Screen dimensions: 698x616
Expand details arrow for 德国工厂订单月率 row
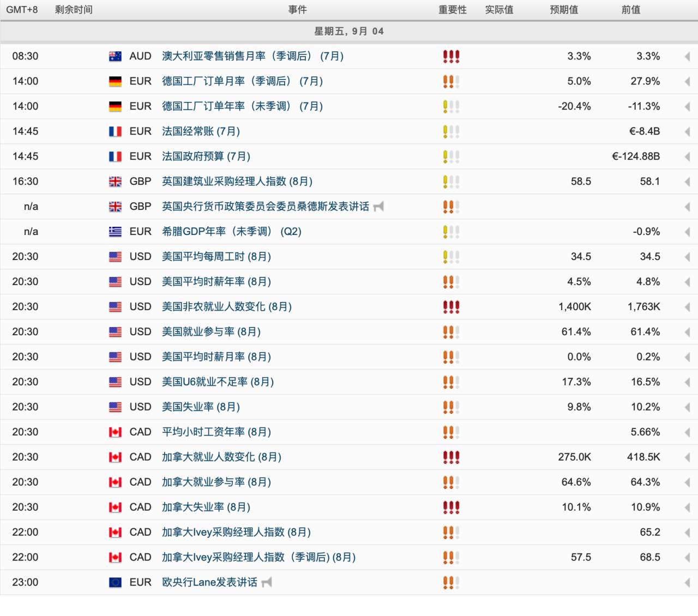pos(687,82)
